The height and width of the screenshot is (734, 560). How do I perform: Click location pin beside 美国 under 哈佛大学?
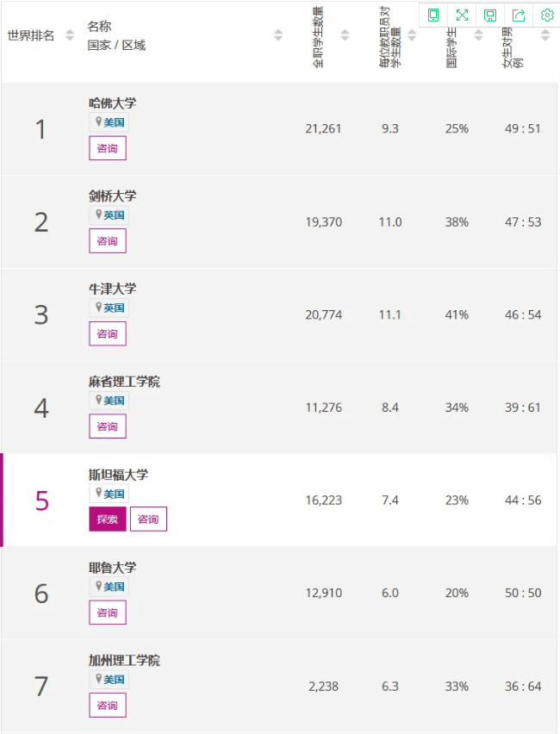coord(98,122)
